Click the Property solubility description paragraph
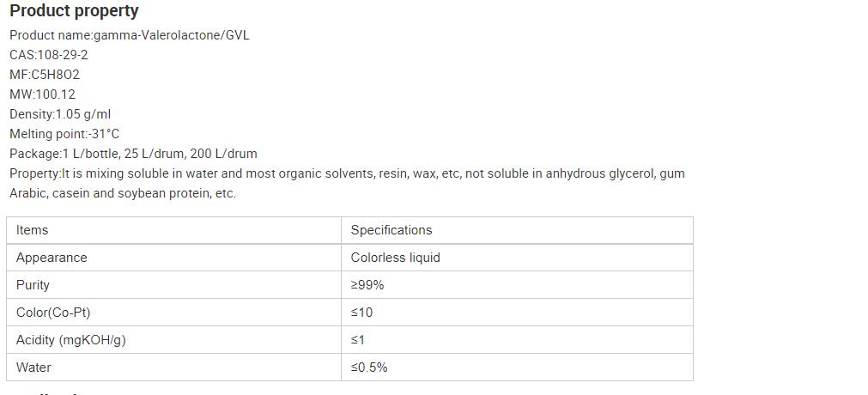The image size is (868, 395). [x=347, y=183]
